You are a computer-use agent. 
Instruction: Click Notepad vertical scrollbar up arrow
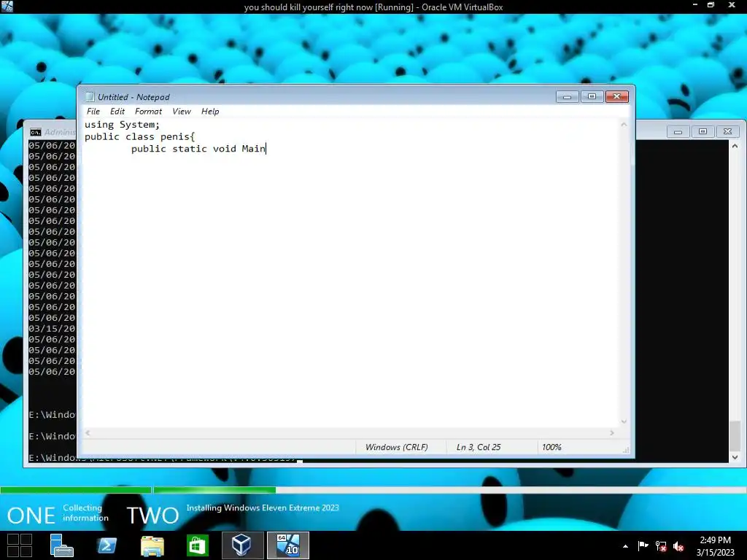pyautogui.click(x=624, y=124)
